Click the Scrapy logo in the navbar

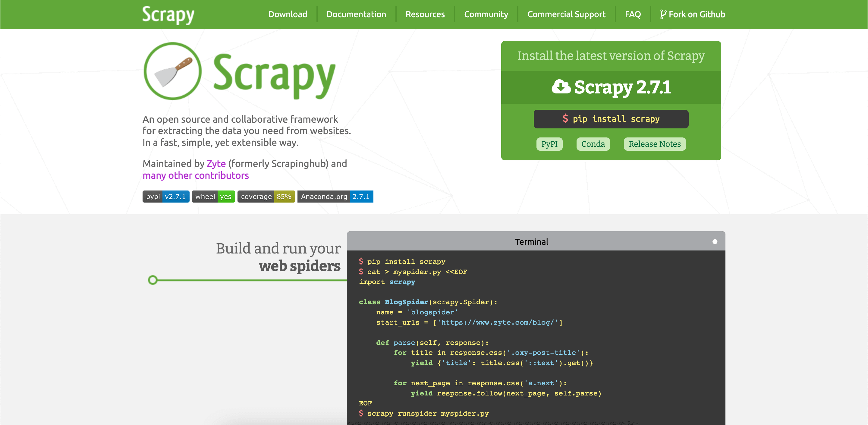tap(168, 15)
